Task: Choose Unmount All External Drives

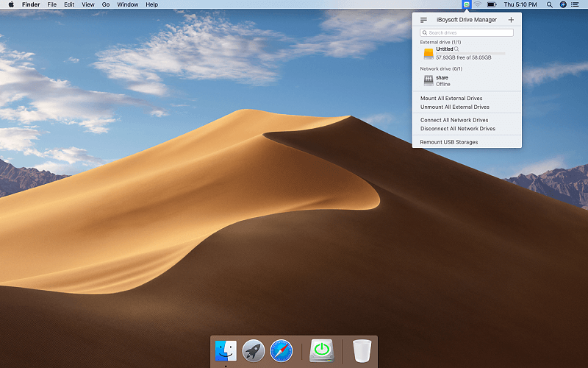Action: pos(454,107)
